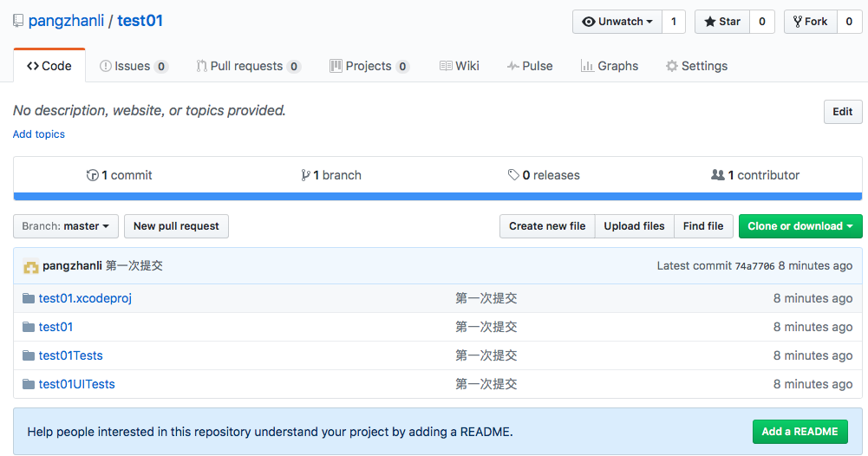Open the pangzhanli owner link in header
The width and height of the screenshot is (868, 456).
[66, 21]
